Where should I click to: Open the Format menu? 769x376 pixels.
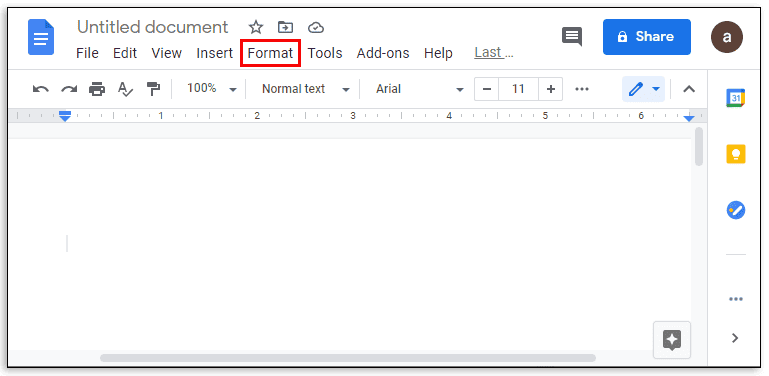(270, 53)
